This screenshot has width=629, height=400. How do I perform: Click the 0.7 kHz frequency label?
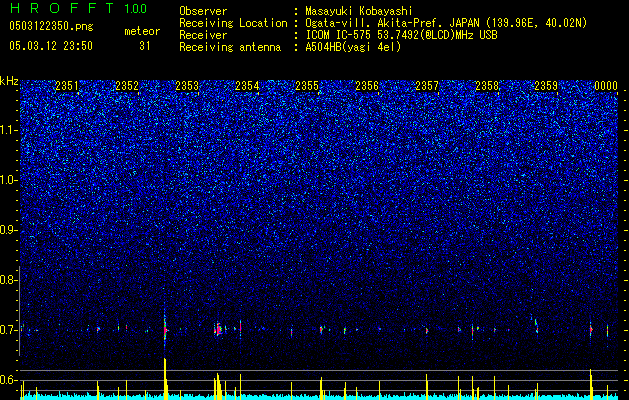(8, 330)
